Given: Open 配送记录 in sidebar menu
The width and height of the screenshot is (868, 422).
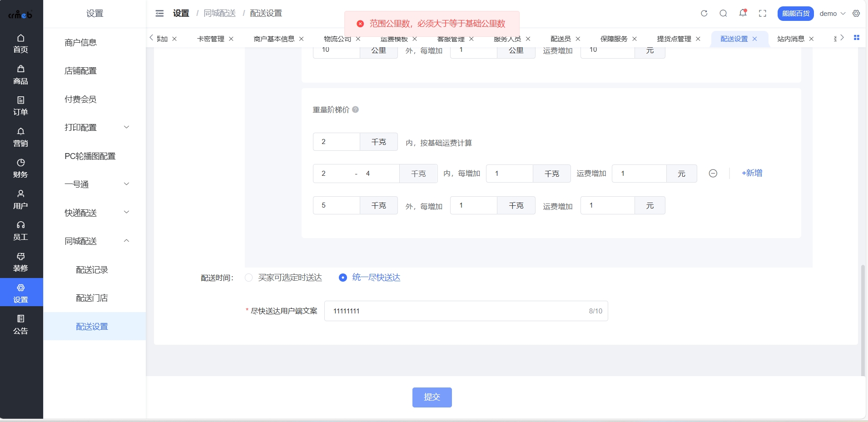Looking at the screenshot, I should (x=92, y=270).
